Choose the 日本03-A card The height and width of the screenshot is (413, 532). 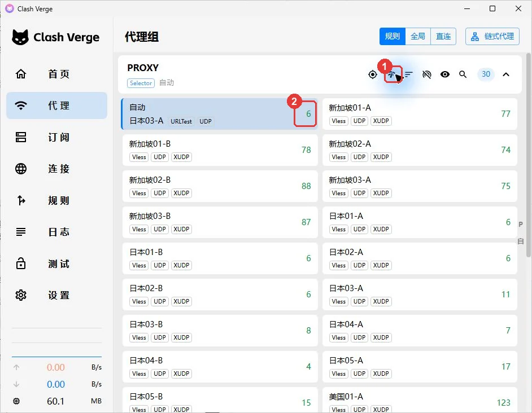(420, 295)
